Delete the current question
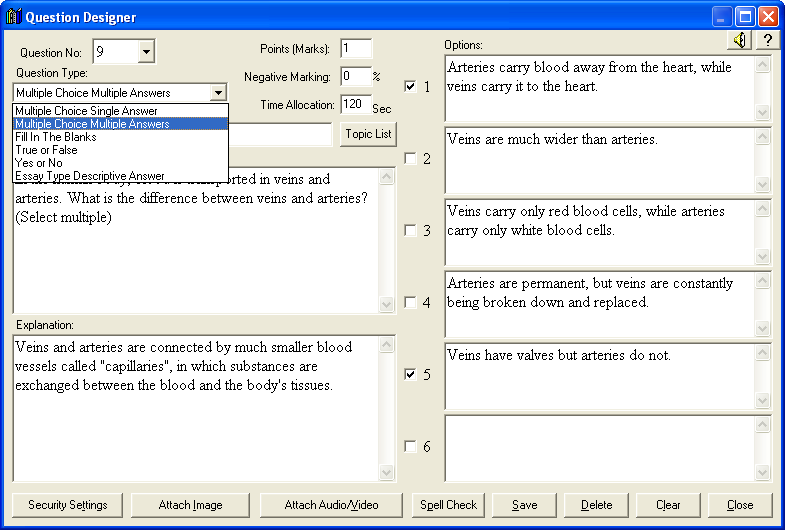 [x=596, y=504]
